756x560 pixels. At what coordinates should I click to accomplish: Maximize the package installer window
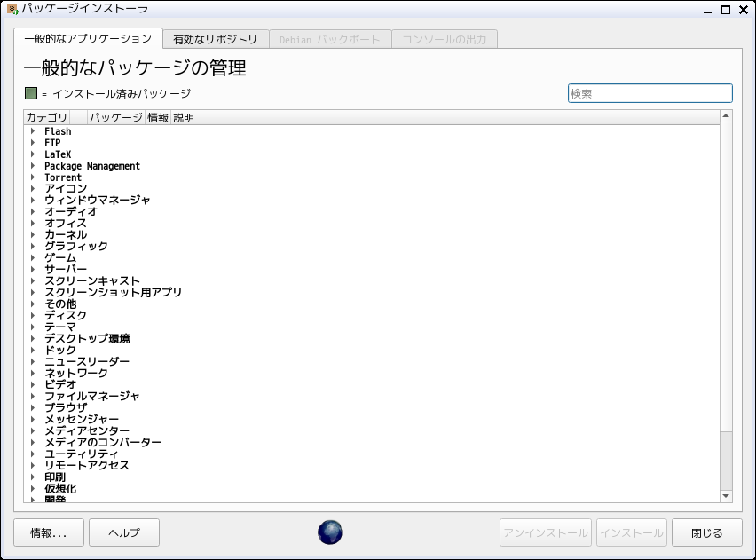[726, 10]
